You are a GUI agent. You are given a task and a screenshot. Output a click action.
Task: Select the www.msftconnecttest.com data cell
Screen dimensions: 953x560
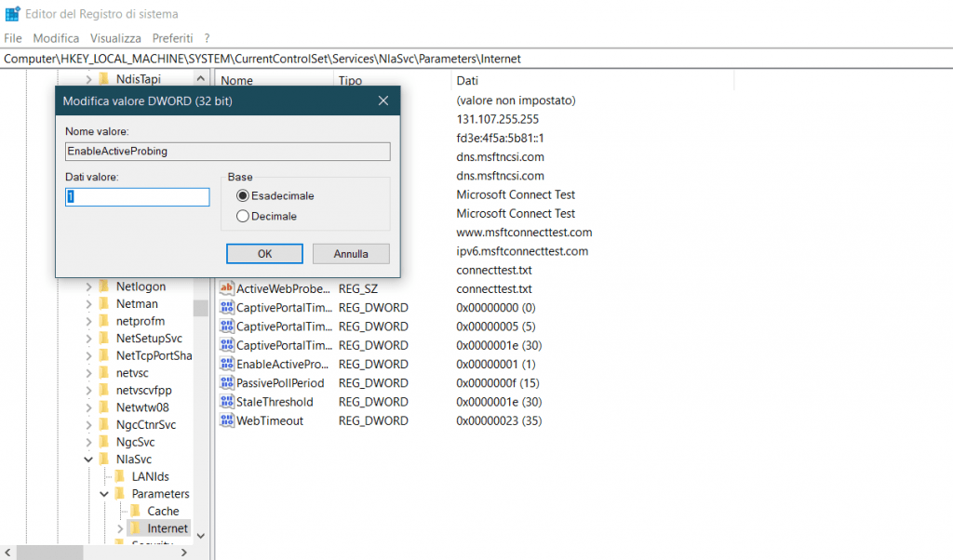click(x=524, y=232)
